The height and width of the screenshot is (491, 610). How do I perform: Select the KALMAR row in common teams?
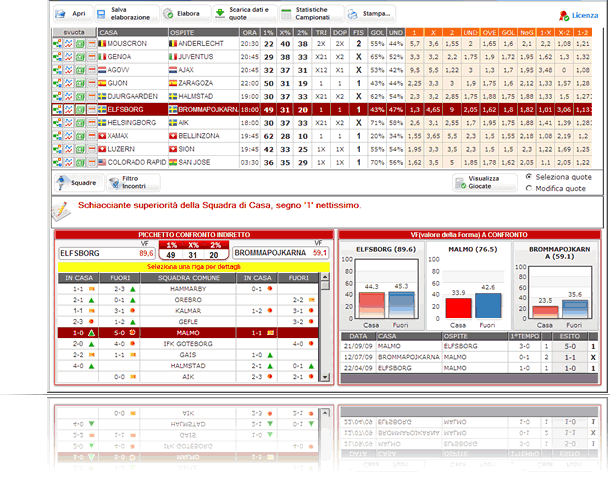point(188,311)
